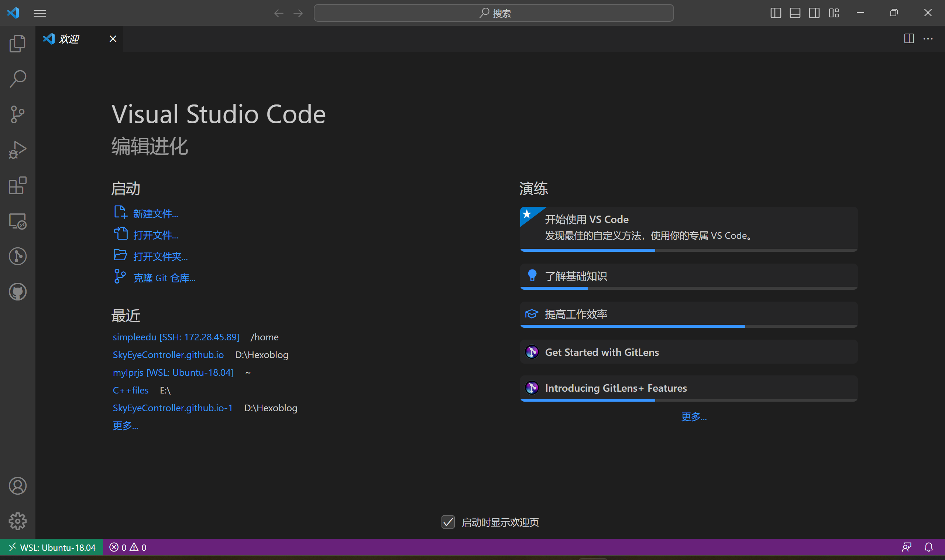Click progress bar under 开始使用 VS Code
The image size is (945, 560).
[688, 250]
